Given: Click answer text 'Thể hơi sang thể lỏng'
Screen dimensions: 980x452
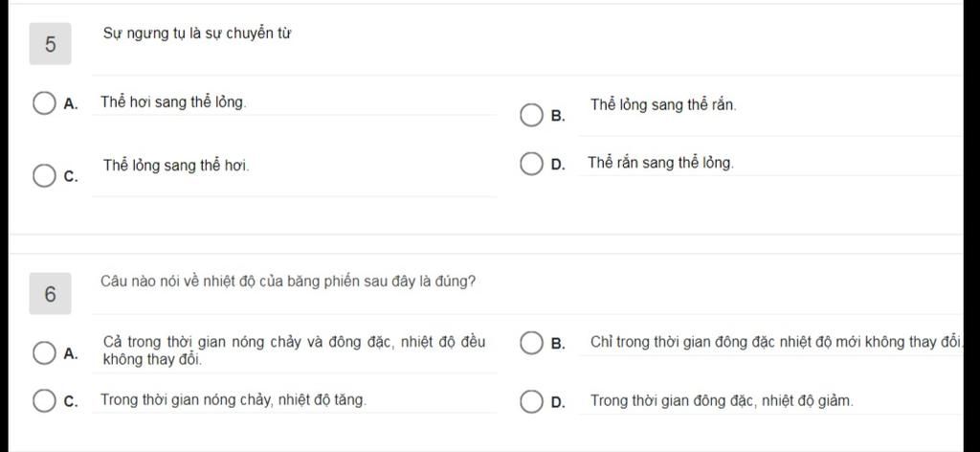Looking at the screenshot, I should click(x=174, y=102).
